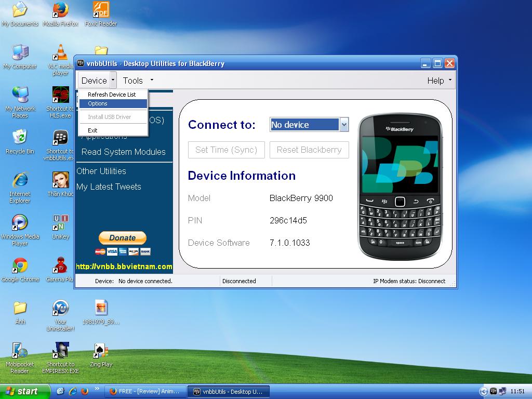
Task: Open My Documents desktop icon
Action: pos(20,14)
